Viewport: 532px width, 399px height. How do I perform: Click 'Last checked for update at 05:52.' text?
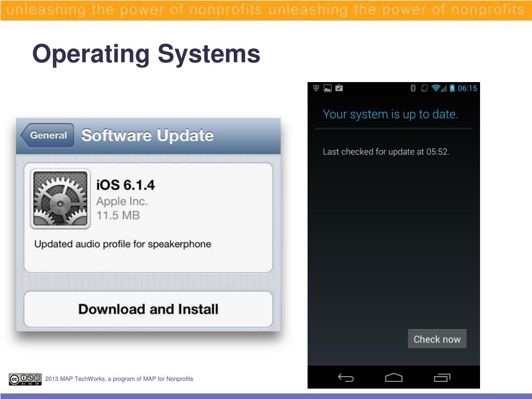click(386, 152)
